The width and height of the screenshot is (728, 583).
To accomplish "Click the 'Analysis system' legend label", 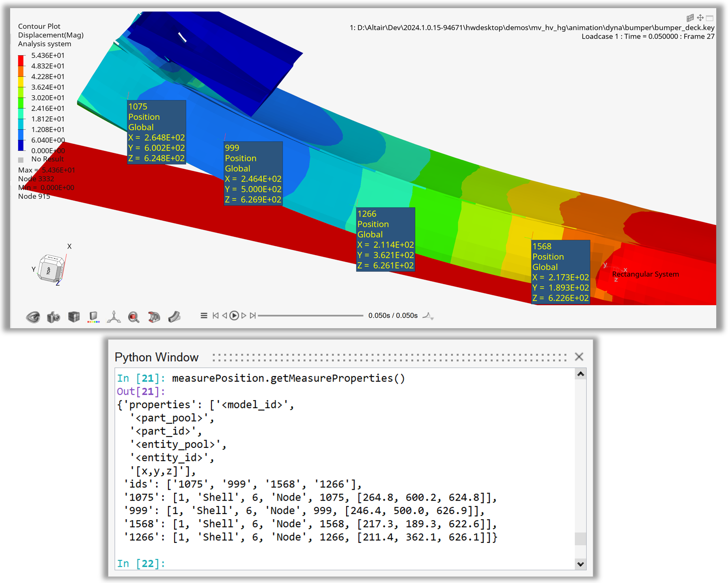I will coord(45,44).
